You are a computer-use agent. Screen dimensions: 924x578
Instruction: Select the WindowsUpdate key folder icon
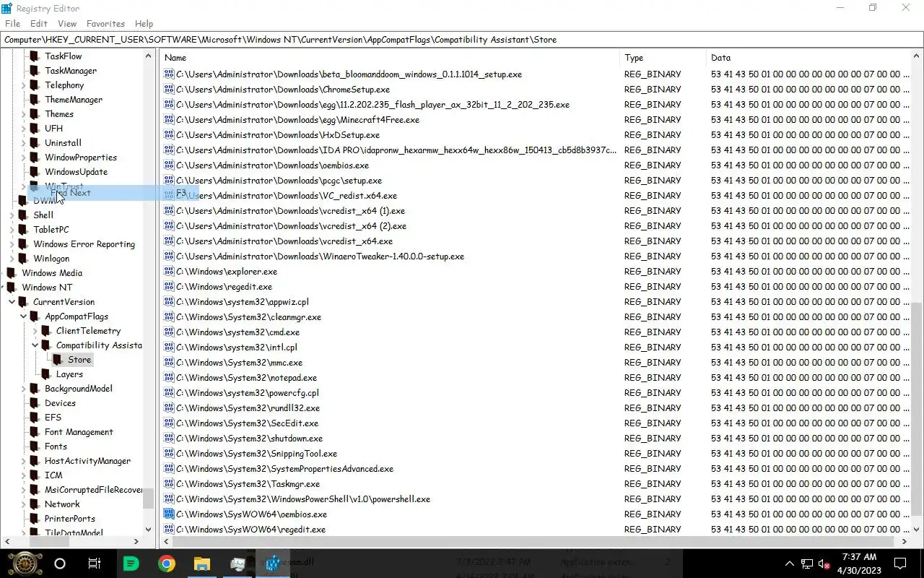(x=34, y=172)
